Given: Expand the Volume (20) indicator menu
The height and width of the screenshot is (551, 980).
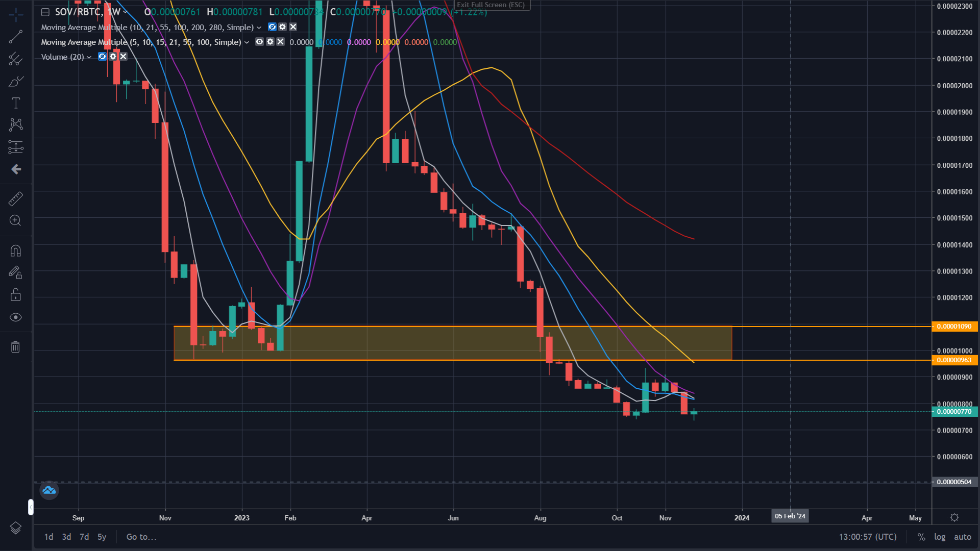Looking at the screenshot, I should [89, 57].
